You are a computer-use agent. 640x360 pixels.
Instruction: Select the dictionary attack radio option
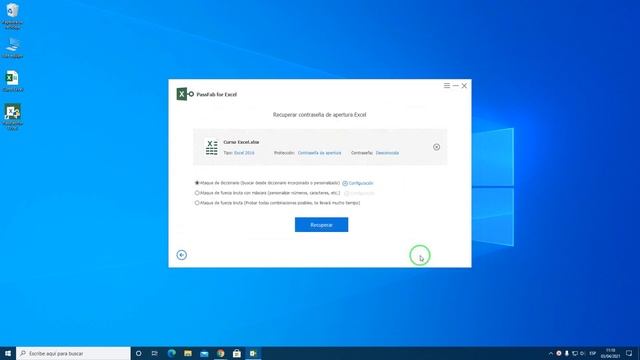[197, 183]
